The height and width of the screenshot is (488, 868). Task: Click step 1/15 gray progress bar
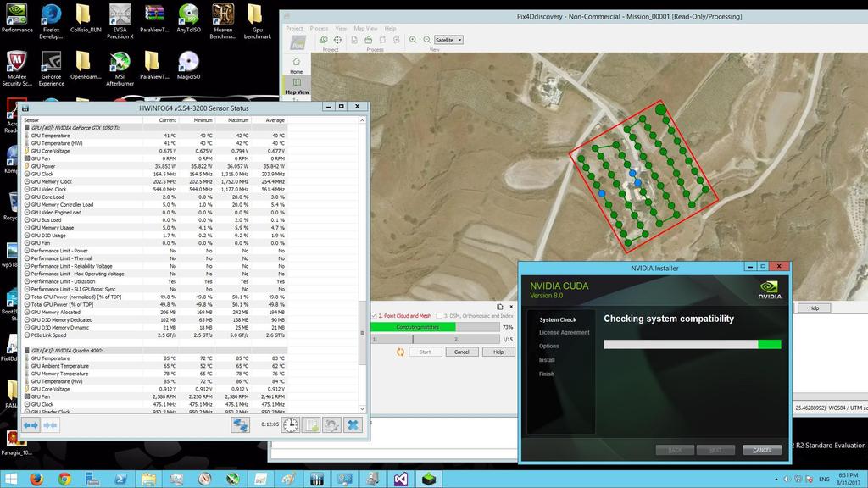pyautogui.click(x=436, y=339)
